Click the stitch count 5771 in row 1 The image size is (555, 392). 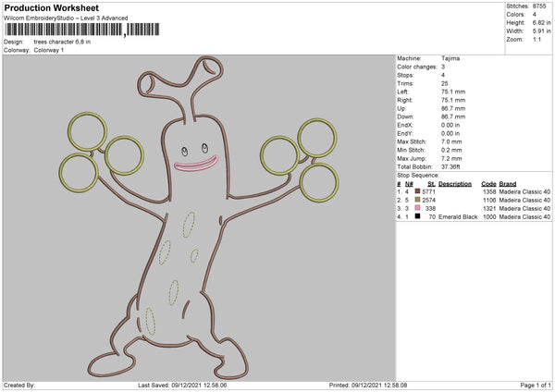[428, 191]
